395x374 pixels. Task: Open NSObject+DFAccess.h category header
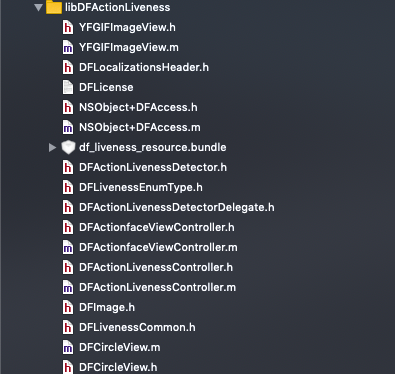tap(138, 107)
